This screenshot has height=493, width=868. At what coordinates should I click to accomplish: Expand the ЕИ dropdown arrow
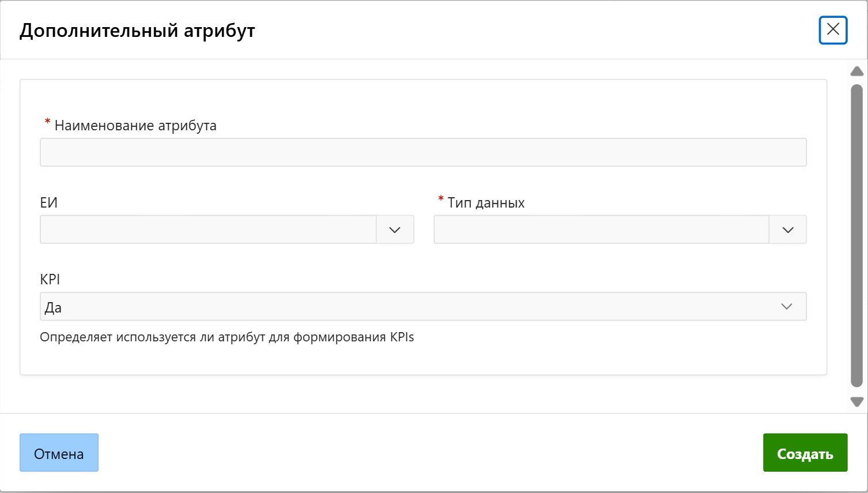395,230
